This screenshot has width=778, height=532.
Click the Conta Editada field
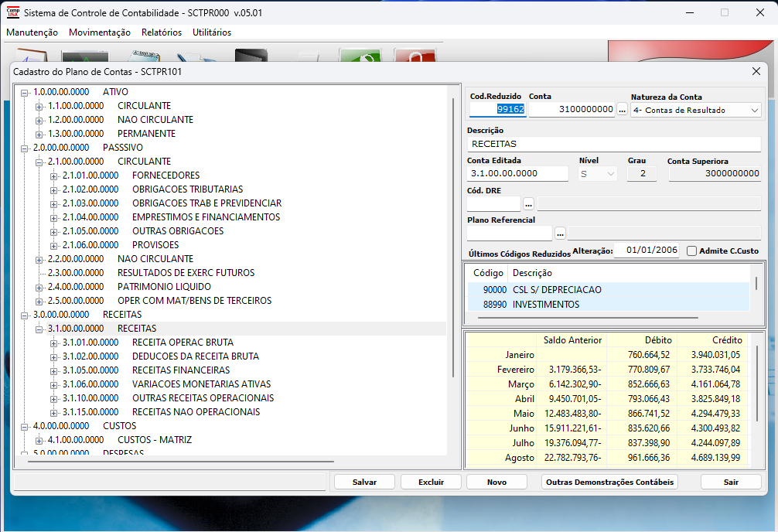(x=517, y=174)
